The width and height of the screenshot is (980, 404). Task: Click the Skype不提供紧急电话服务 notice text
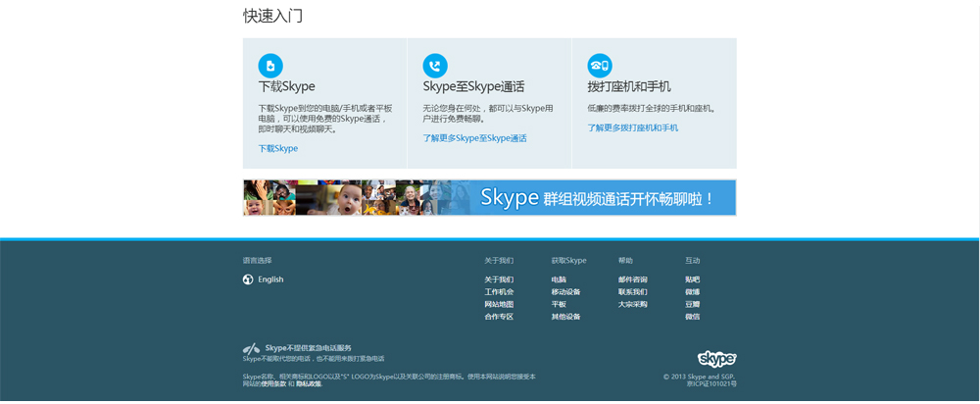(x=308, y=348)
